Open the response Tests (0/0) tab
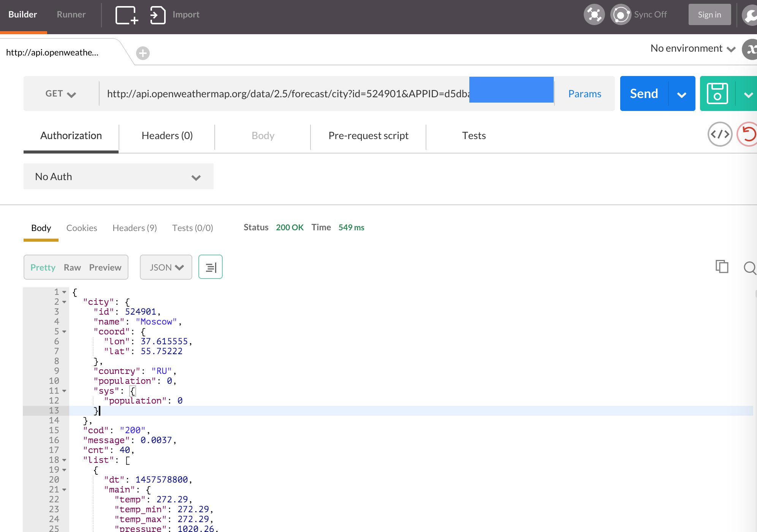 pos(193,228)
